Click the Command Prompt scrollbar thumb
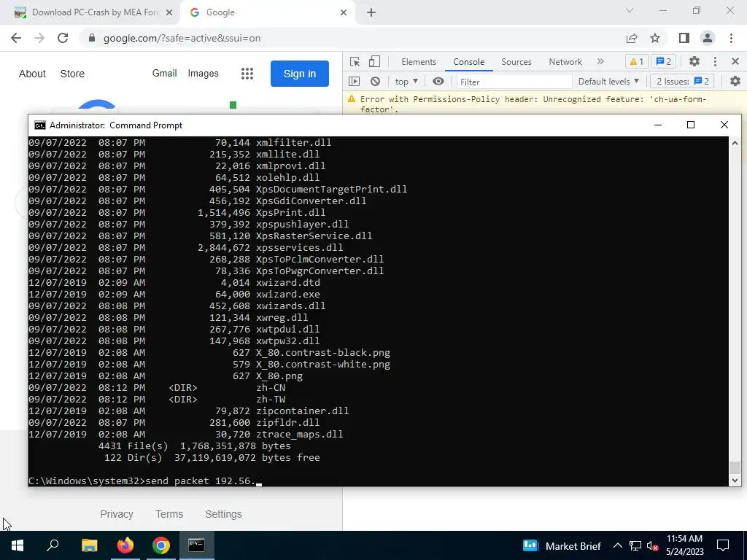The height and width of the screenshot is (560, 747). click(735, 467)
